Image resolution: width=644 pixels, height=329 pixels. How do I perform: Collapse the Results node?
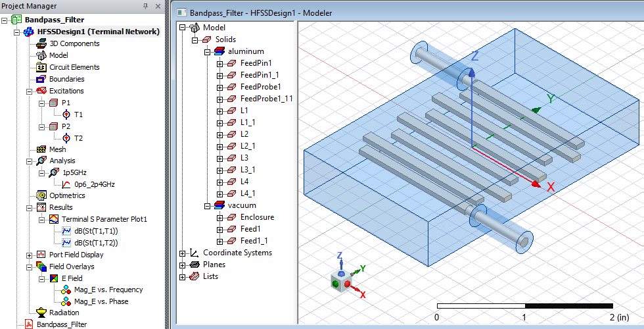[29, 208]
